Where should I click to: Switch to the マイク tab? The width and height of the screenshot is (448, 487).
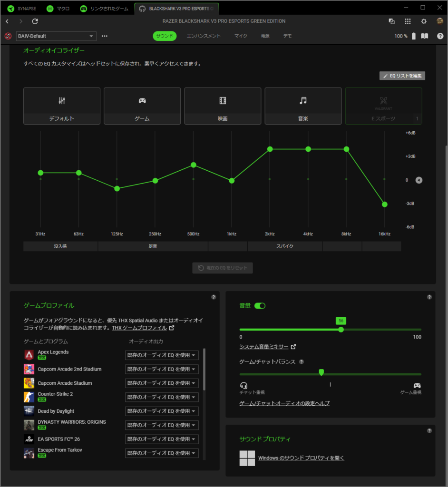coord(241,36)
